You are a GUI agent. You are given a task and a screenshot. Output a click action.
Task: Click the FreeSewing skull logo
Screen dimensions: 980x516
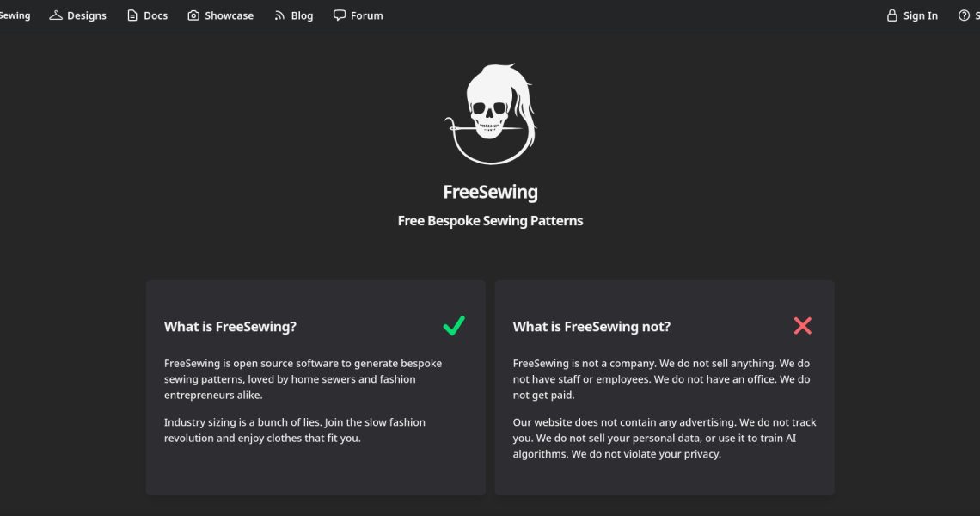[490, 114]
